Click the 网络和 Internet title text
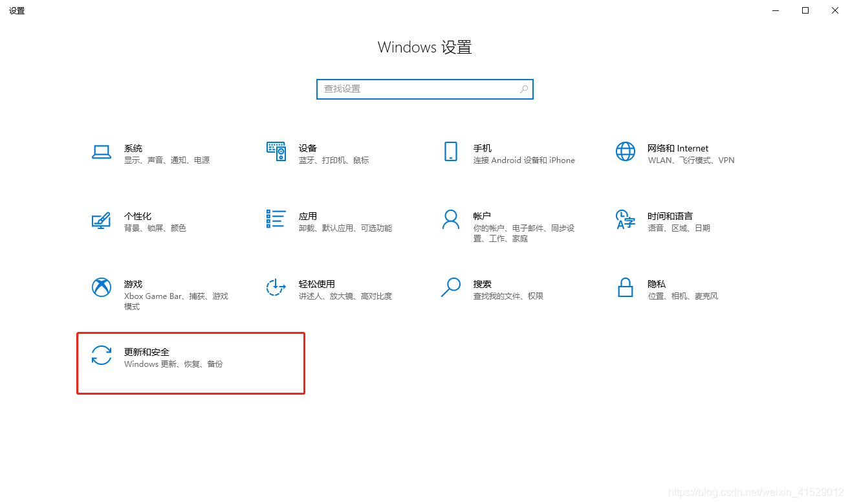The image size is (850, 504). click(678, 148)
